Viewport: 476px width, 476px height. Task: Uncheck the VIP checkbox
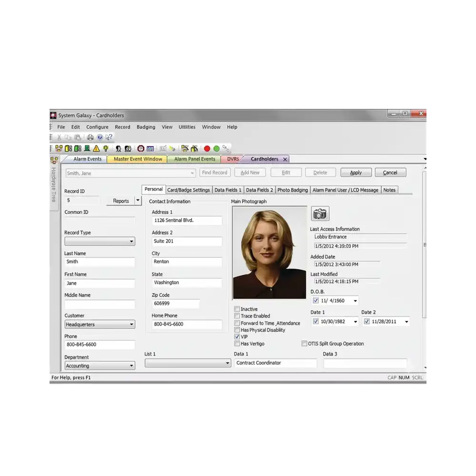(237, 337)
